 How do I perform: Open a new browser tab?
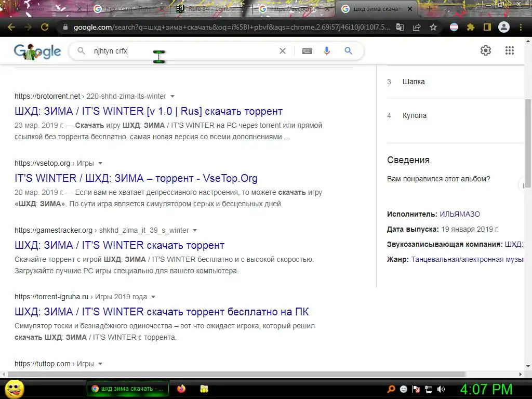429,9
